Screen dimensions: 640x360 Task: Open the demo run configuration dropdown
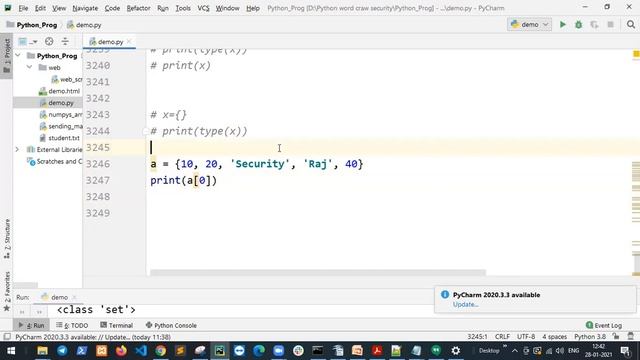[529, 24]
